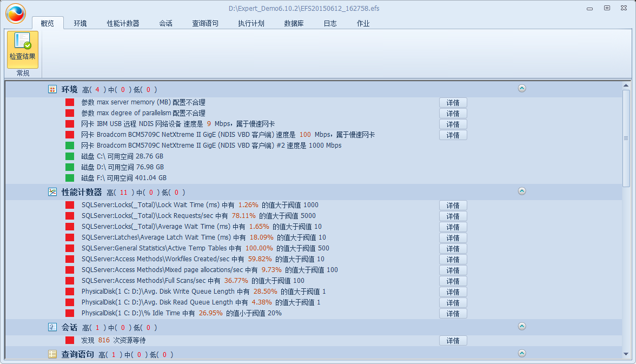The image size is (636, 364).
Task: Open the 执行计划 tab
Action: click(x=251, y=23)
